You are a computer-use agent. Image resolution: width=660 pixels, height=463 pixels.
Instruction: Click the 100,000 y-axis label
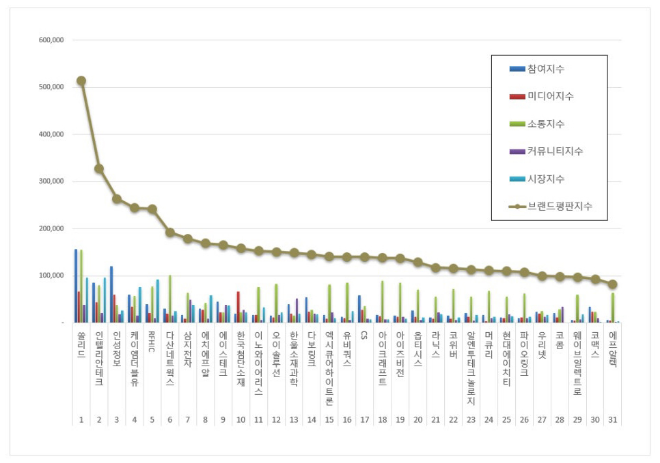[51, 275]
